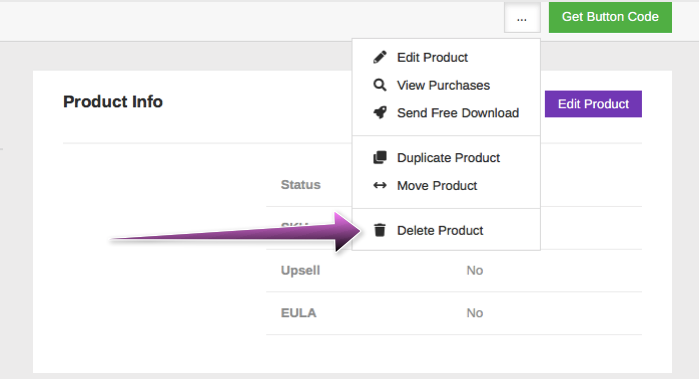Choose Delete Product in the menu
This screenshot has width=699, height=379.
[x=446, y=231]
